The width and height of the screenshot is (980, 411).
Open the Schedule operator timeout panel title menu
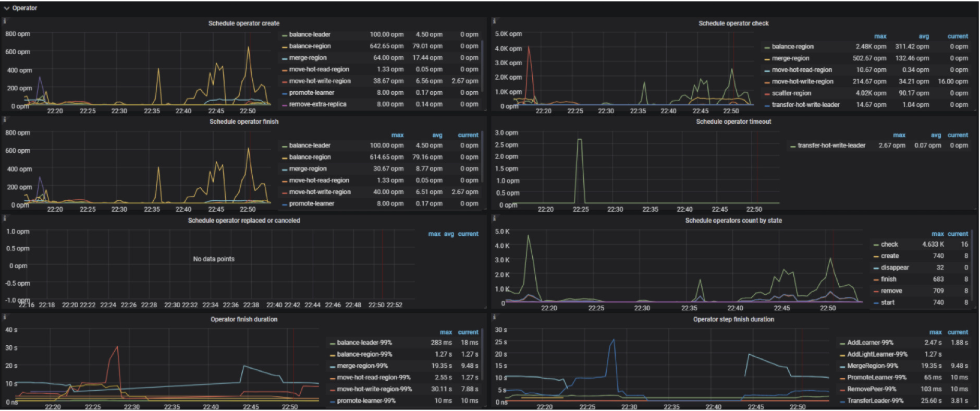coord(733,122)
